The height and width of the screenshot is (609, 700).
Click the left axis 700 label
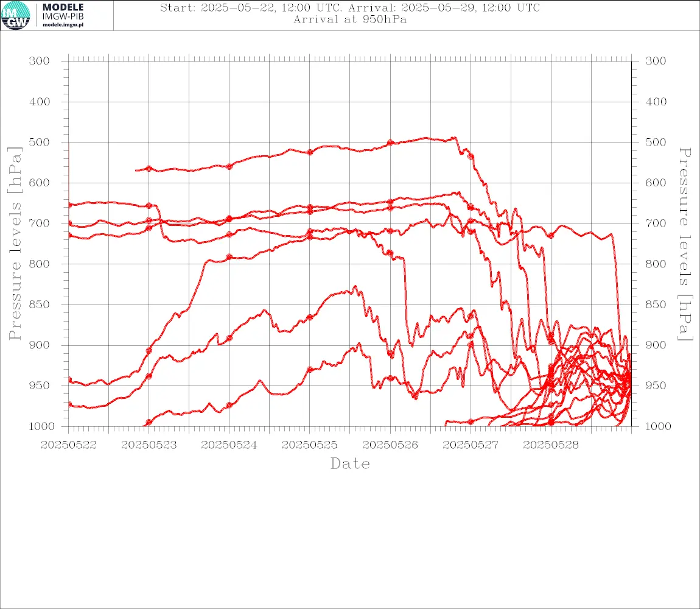[x=40, y=223]
